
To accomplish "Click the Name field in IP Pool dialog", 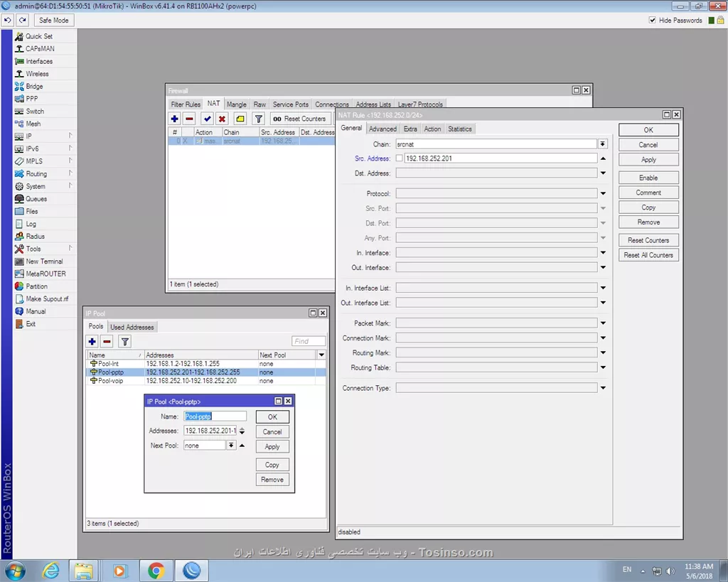I will tap(215, 416).
